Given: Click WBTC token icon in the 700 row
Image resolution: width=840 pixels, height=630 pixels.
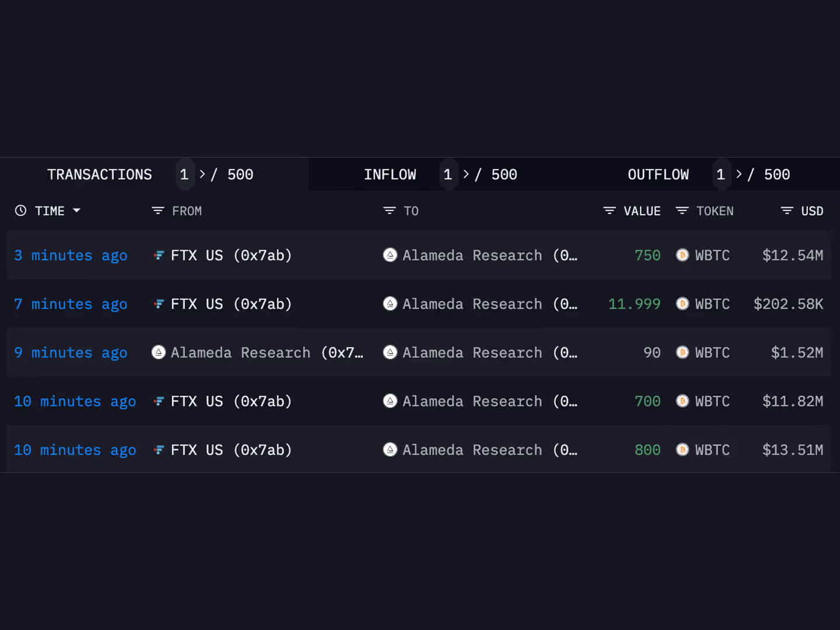Looking at the screenshot, I should [x=682, y=401].
